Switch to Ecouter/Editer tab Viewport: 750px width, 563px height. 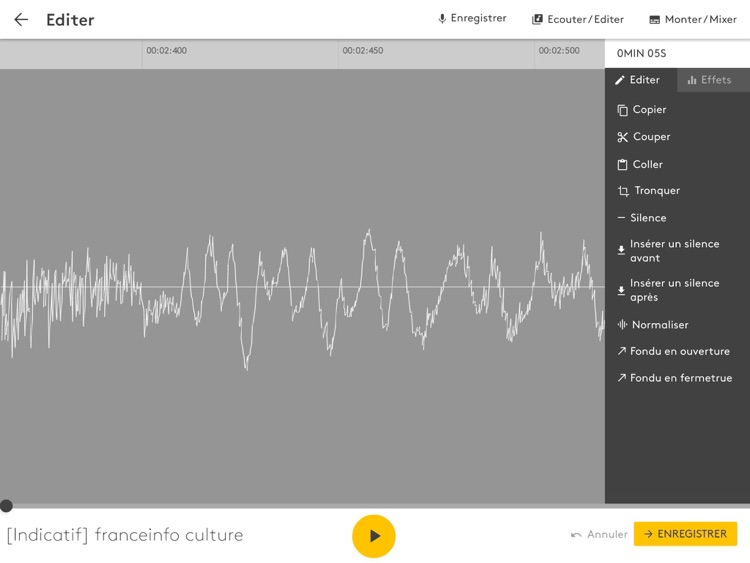578,20
